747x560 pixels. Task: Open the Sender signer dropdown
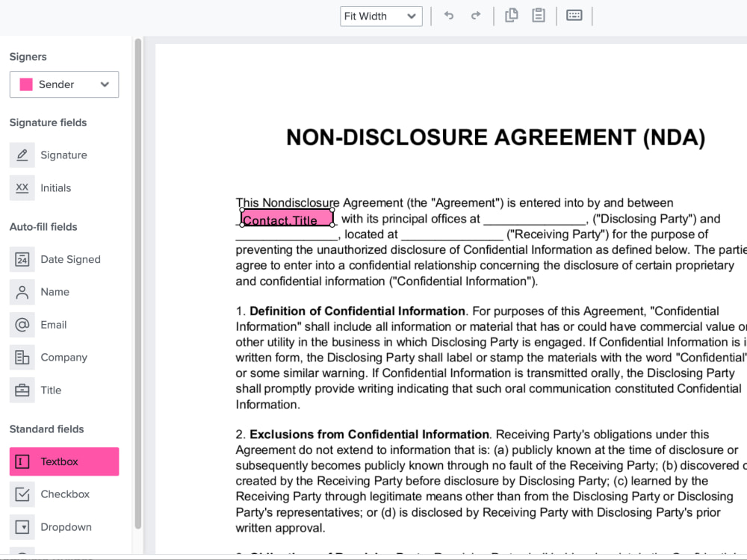coord(64,84)
